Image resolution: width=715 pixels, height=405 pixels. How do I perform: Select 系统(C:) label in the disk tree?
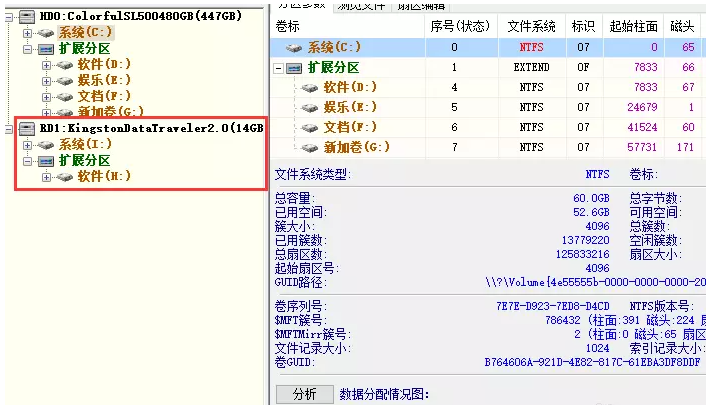pos(85,32)
